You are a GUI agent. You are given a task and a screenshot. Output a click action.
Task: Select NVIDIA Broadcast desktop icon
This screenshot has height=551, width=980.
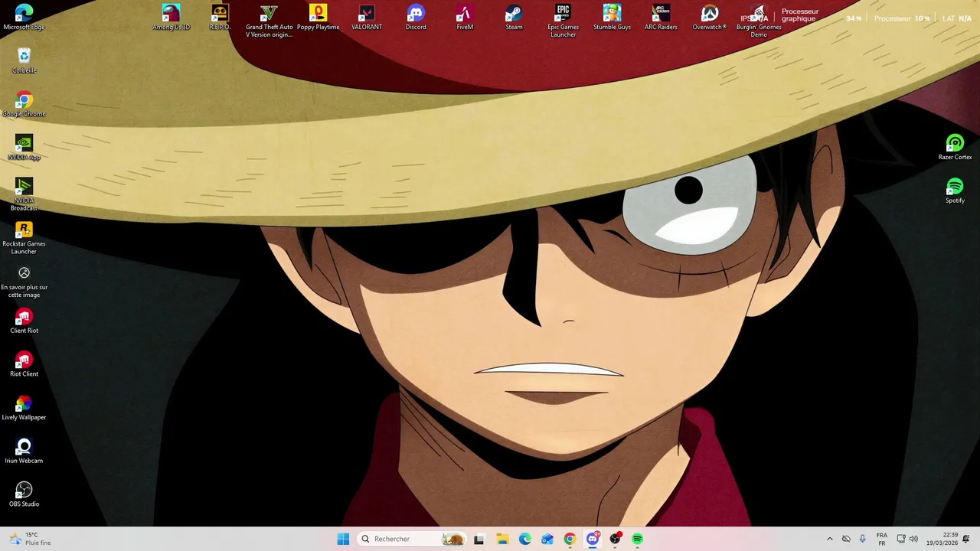tap(24, 194)
